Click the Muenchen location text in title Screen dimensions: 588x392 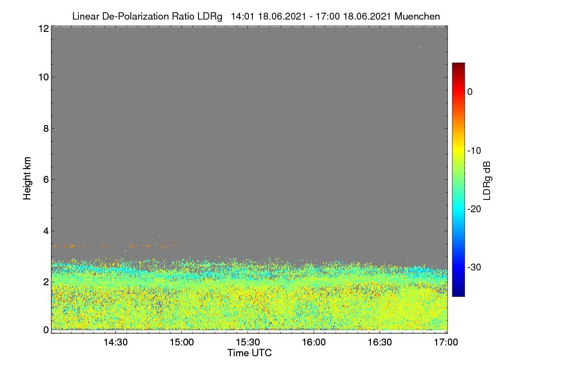(x=417, y=16)
